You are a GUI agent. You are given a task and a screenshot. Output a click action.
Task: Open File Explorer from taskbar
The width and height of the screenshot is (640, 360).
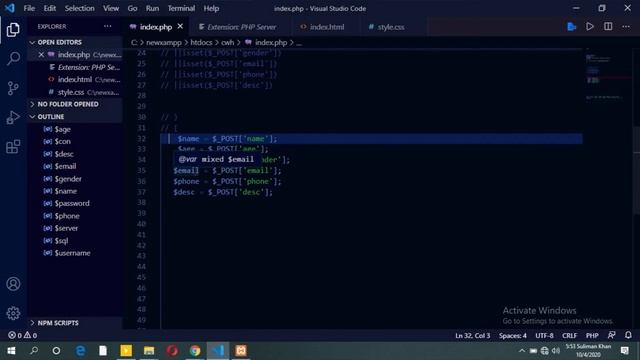coord(149,351)
